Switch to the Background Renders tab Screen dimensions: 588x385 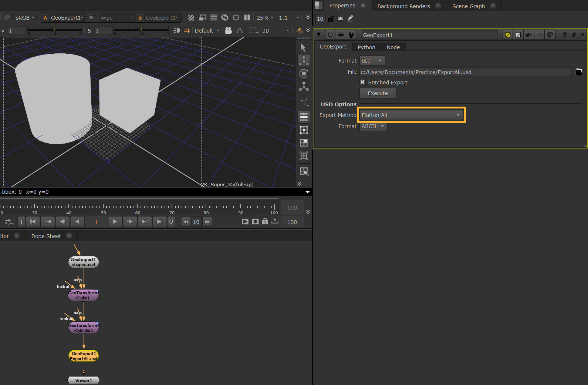click(403, 6)
